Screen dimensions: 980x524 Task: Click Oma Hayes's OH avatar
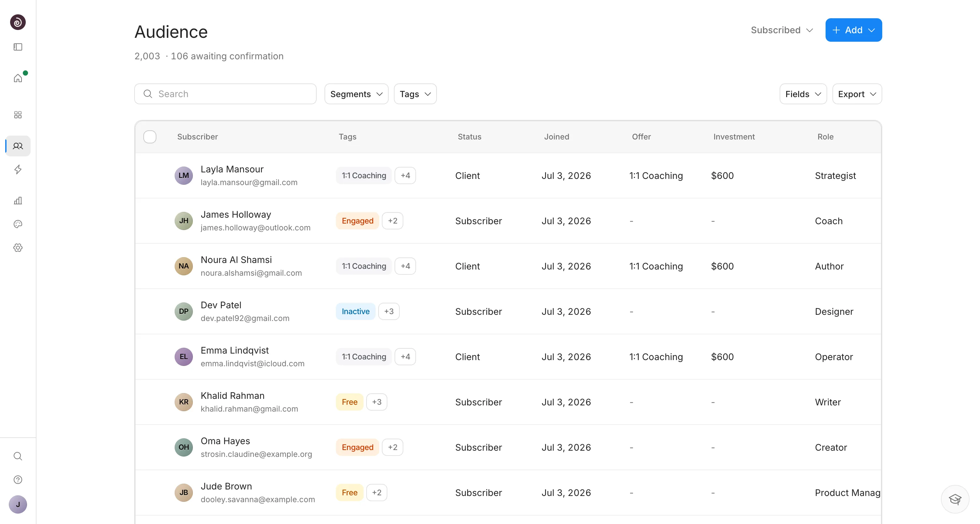pyautogui.click(x=184, y=447)
